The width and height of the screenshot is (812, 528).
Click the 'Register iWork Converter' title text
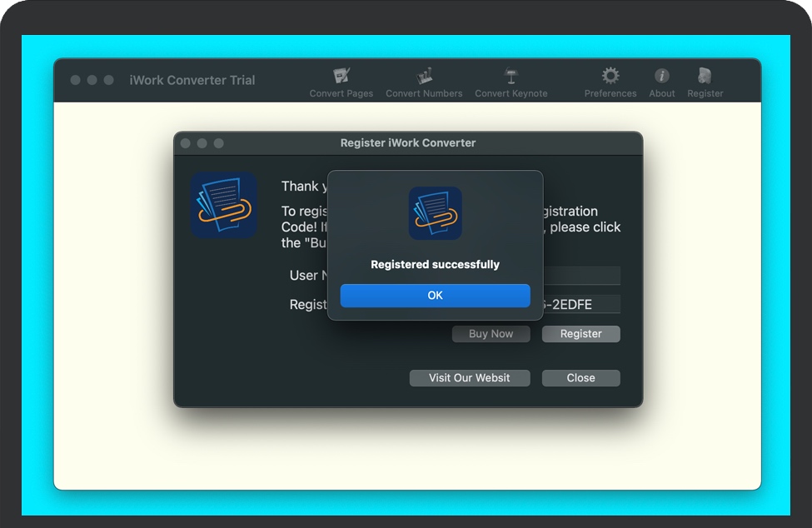point(408,143)
